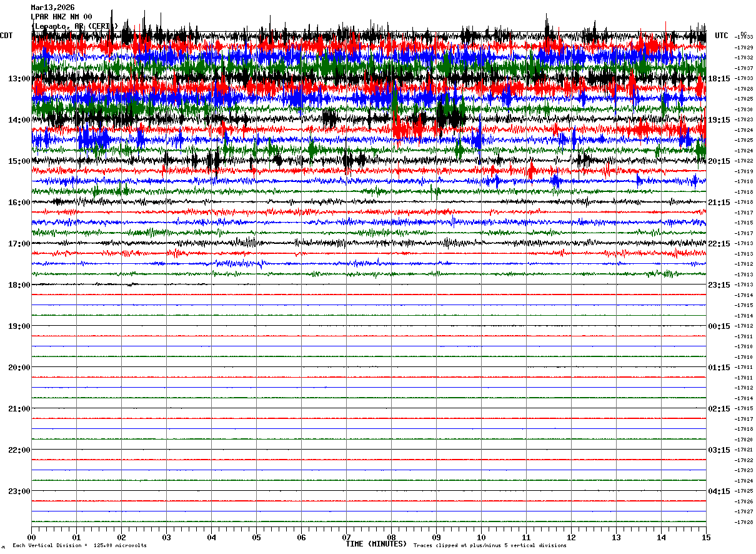Click the -17037 DC offset value

click(x=744, y=68)
